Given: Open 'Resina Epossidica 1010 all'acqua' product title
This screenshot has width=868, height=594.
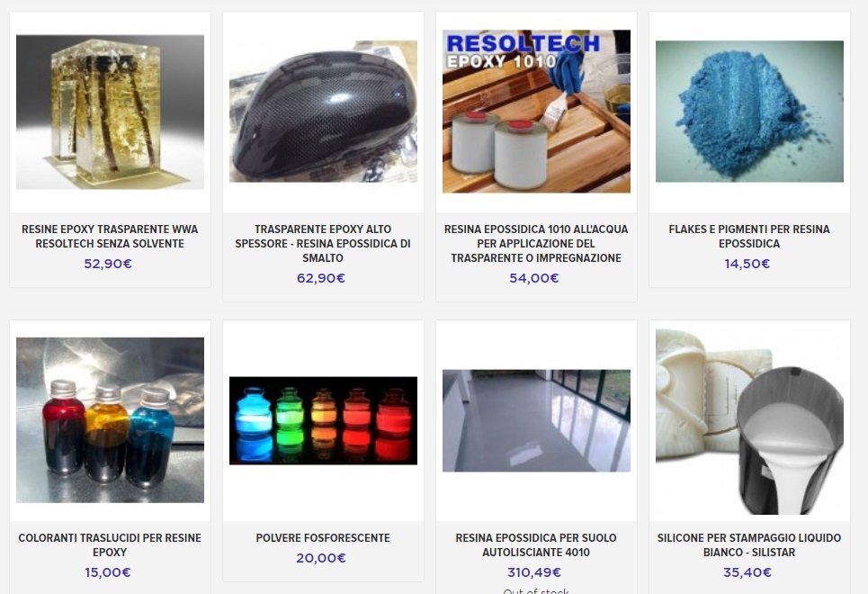Looking at the screenshot, I should coord(536,244).
